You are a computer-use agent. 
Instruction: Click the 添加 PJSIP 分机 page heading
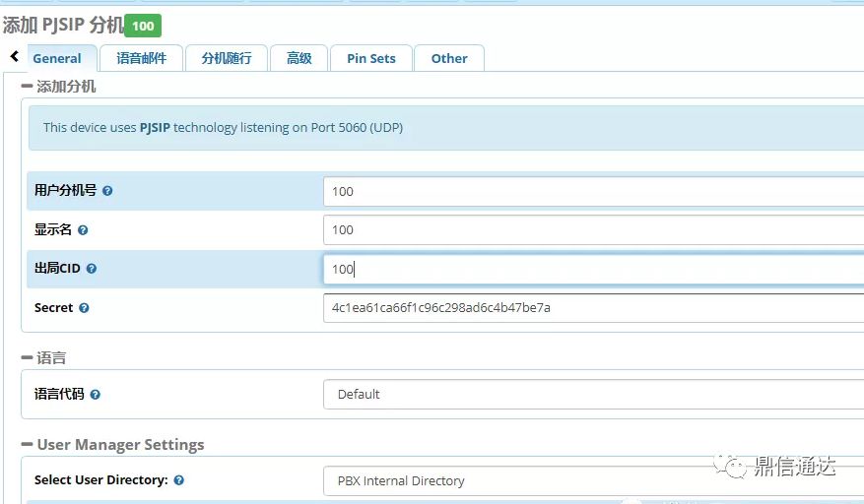click(63, 26)
